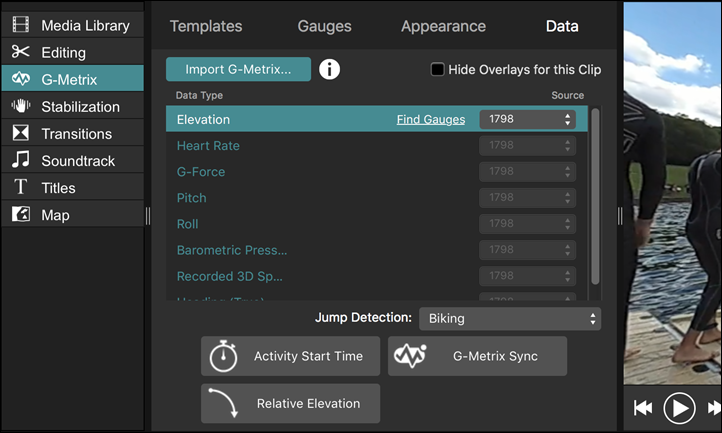
Task: Click G-Metrix Sync button
Action: click(x=477, y=356)
